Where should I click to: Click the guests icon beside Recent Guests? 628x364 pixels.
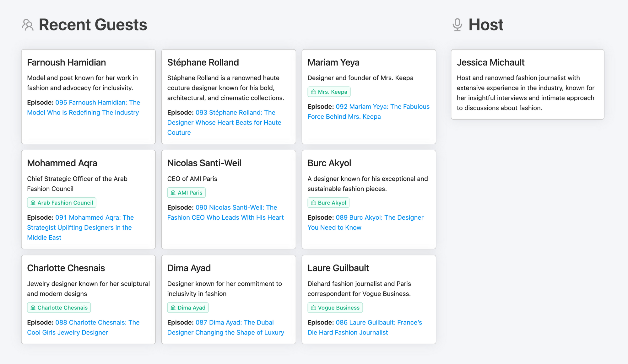pos(28,25)
